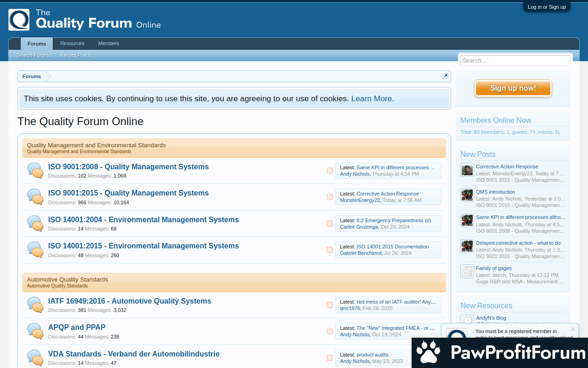Open RSS feed for ISO 14001:2004 forum

pyautogui.click(x=330, y=224)
